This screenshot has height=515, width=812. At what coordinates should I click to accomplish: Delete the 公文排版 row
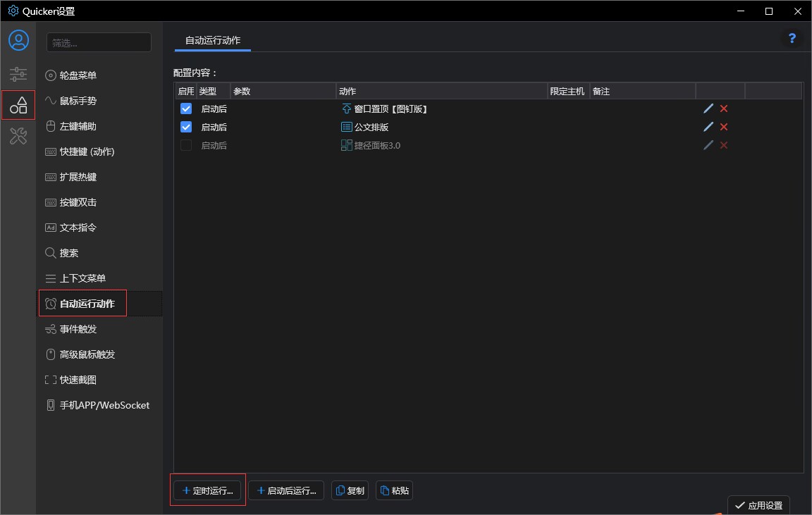724,127
